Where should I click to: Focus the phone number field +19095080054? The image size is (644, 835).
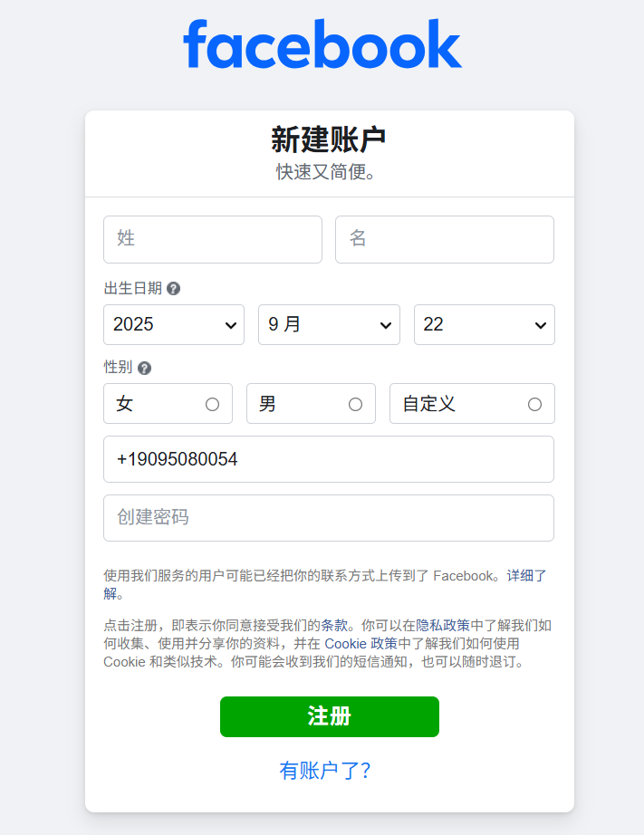(329, 459)
